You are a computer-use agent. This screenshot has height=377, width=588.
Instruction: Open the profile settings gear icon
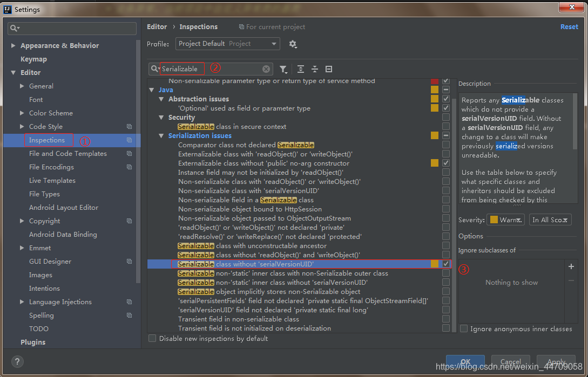point(293,44)
